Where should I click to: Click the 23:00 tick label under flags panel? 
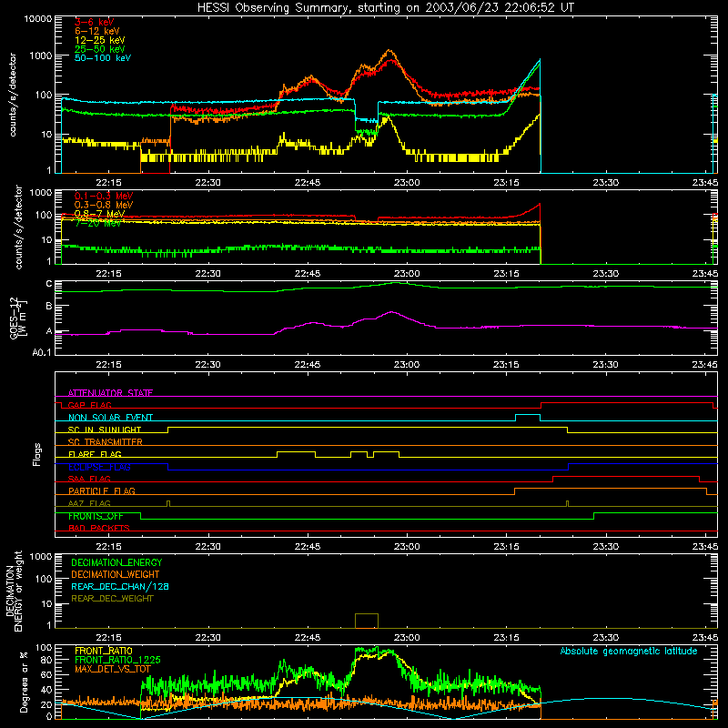pyautogui.click(x=407, y=547)
